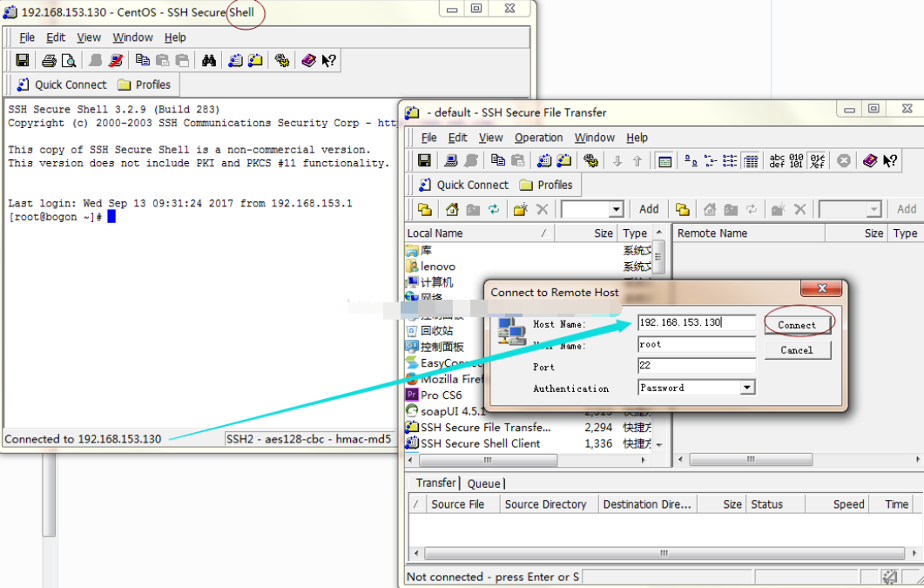Toggle the Details view button

tap(751, 160)
